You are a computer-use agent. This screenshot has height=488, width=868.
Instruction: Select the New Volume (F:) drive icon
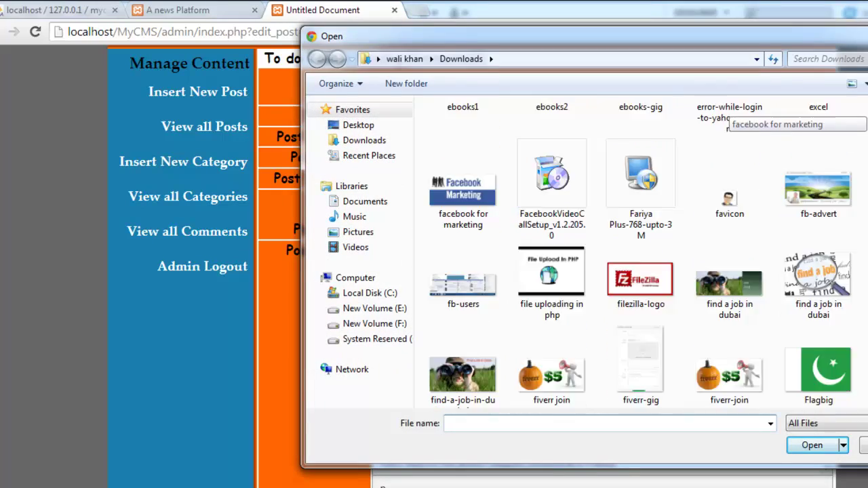pos(333,323)
